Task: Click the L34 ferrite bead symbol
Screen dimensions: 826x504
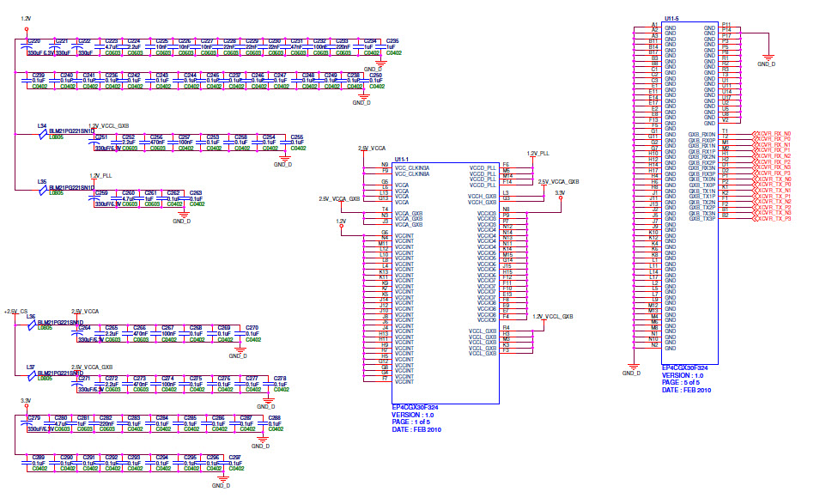Action: (43, 134)
